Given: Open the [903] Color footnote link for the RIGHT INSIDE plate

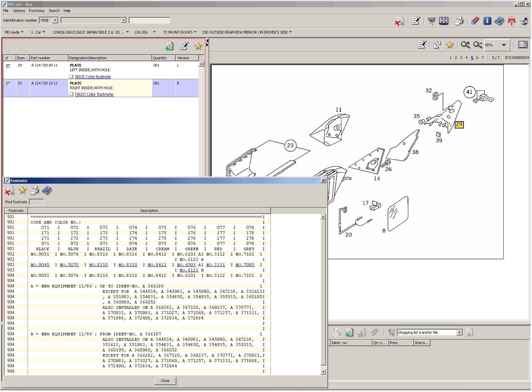Looking at the screenshot, I should [94, 95].
